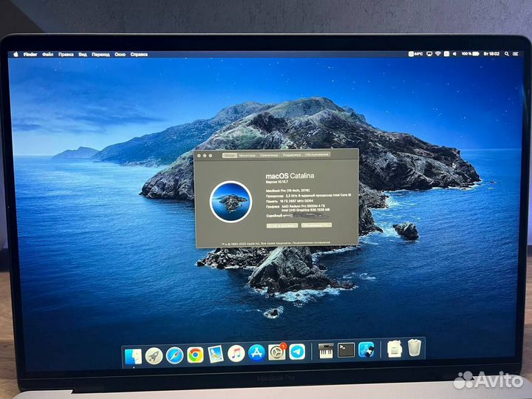Open the license agreement link
This screenshot has height=399, width=532.
tap(311, 242)
